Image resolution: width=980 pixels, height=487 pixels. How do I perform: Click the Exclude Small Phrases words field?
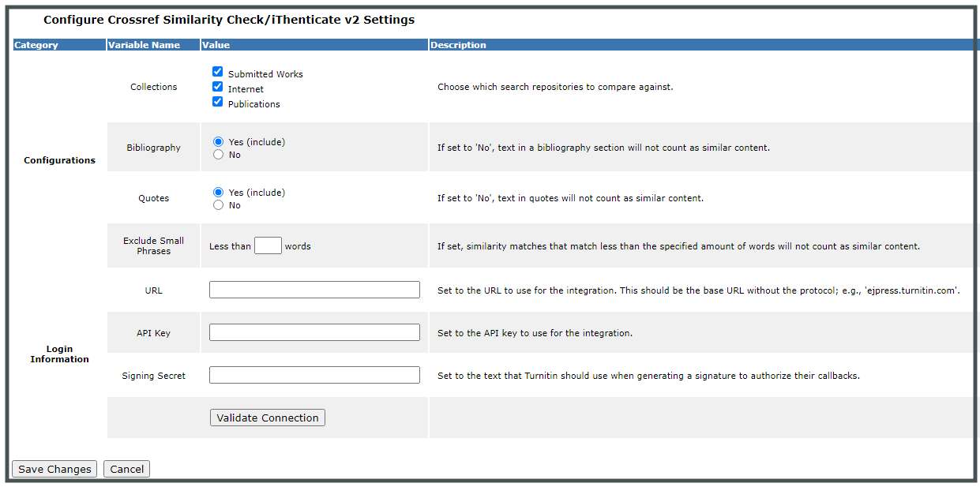268,245
